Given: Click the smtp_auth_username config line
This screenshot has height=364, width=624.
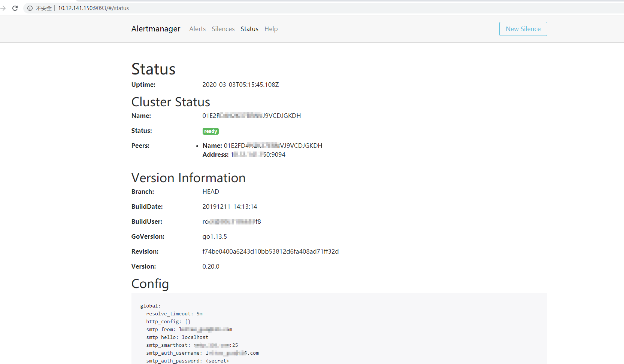Looking at the screenshot, I should [203, 353].
